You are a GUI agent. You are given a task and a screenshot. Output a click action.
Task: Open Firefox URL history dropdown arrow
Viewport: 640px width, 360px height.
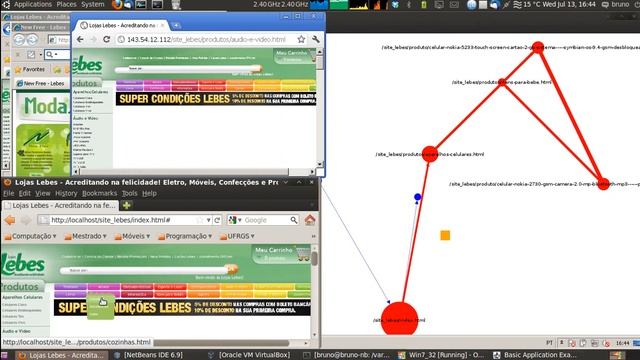point(209,220)
